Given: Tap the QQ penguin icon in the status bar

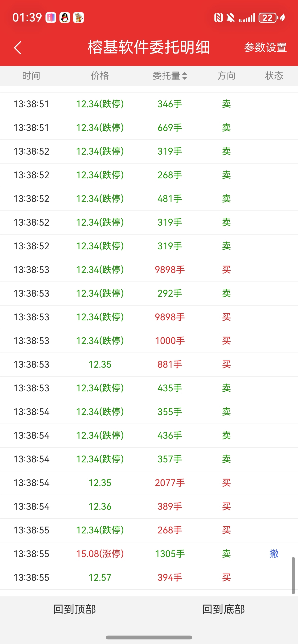Looking at the screenshot, I should (x=65, y=18).
